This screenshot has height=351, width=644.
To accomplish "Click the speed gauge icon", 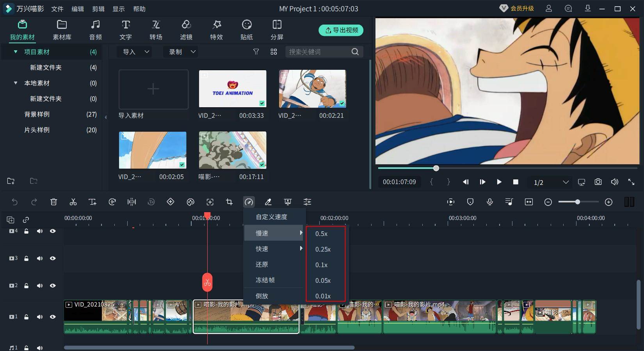I will pos(249,202).
